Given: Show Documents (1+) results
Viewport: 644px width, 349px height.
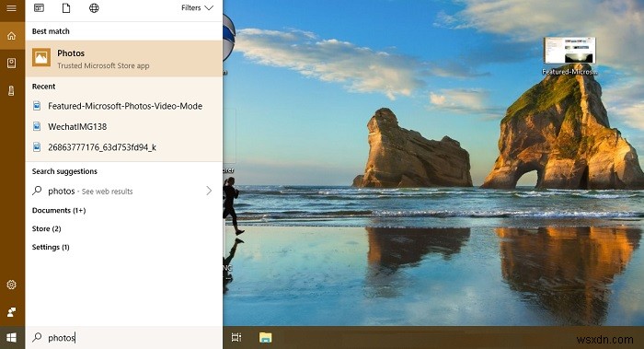Looking at the screenshot, I should click(59, 211).
